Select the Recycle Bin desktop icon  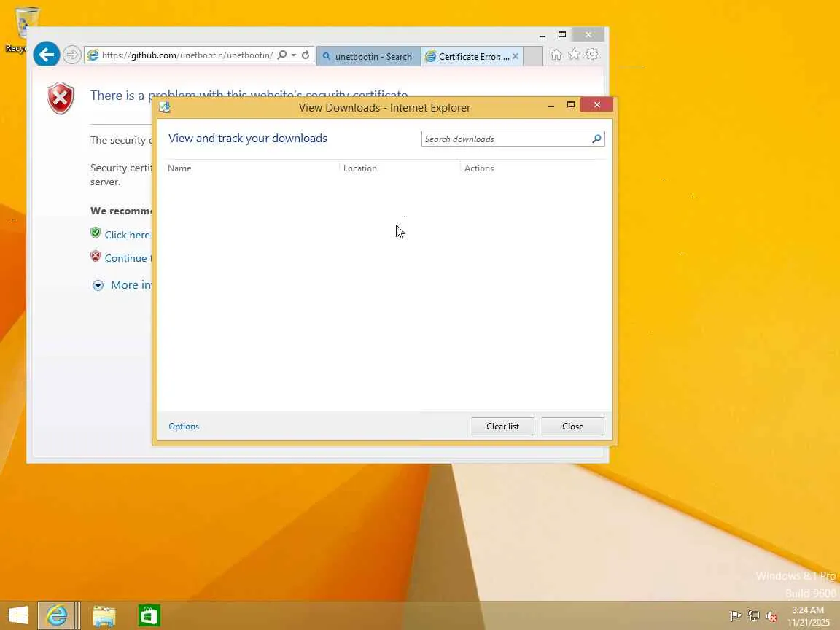[x=23, y=29]
